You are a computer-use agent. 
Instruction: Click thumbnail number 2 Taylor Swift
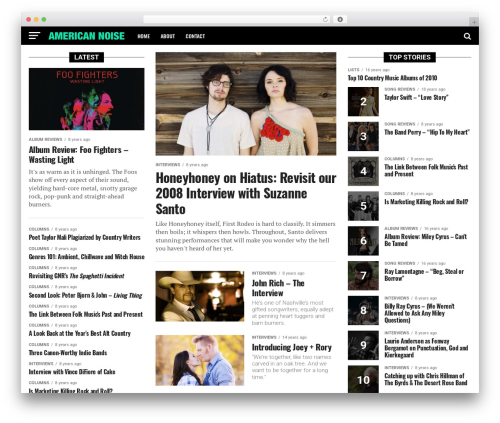(x=363, y=102)
